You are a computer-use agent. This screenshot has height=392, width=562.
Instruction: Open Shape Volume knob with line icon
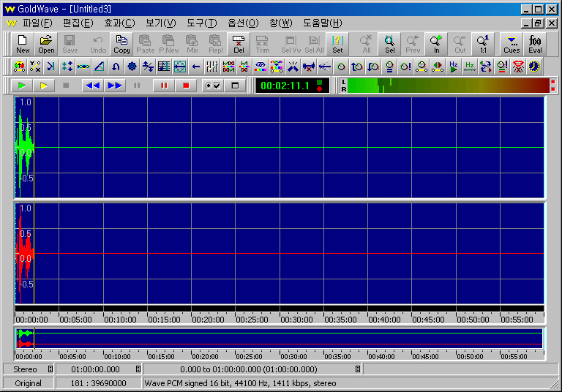coord(421,67)
